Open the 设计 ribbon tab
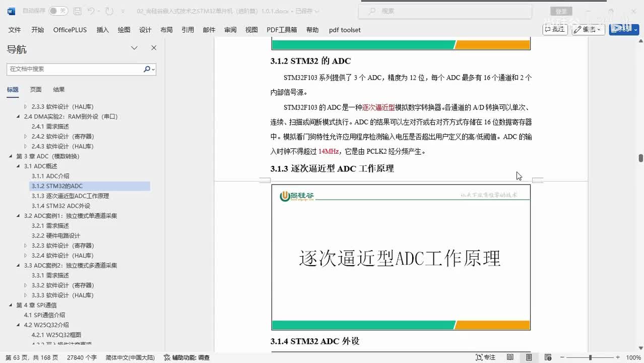 (x=145, y=30)
